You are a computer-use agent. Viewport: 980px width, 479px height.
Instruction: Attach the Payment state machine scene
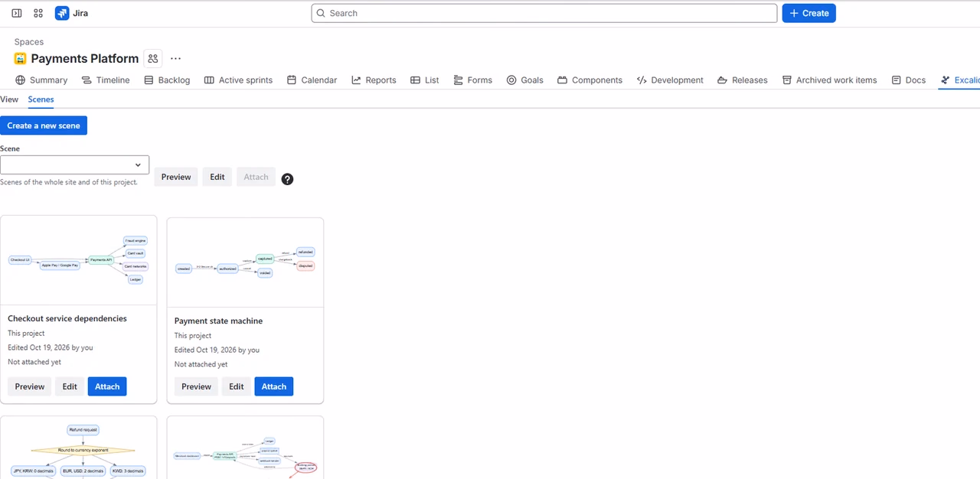pyautogui.click(x=274, y=386)
